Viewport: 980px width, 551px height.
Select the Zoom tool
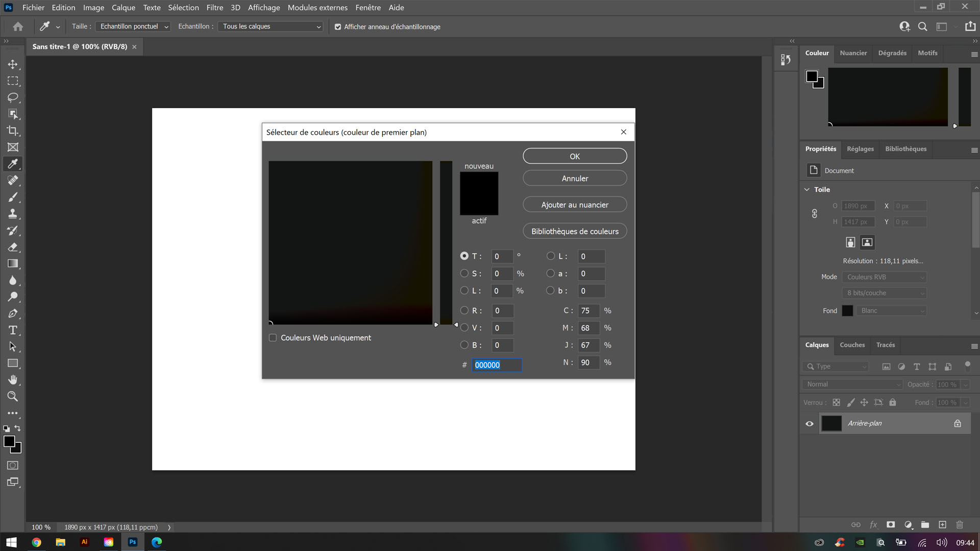pos(13,396)
